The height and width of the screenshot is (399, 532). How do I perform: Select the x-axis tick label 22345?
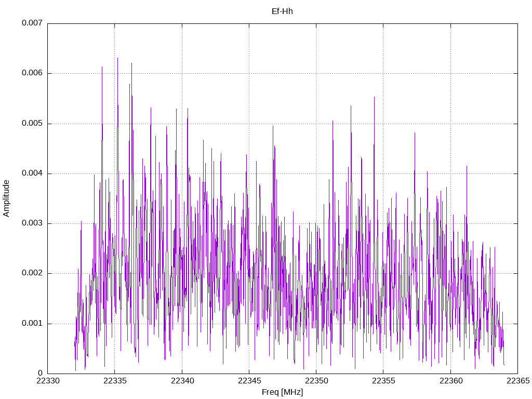click(x=249, y=381)
